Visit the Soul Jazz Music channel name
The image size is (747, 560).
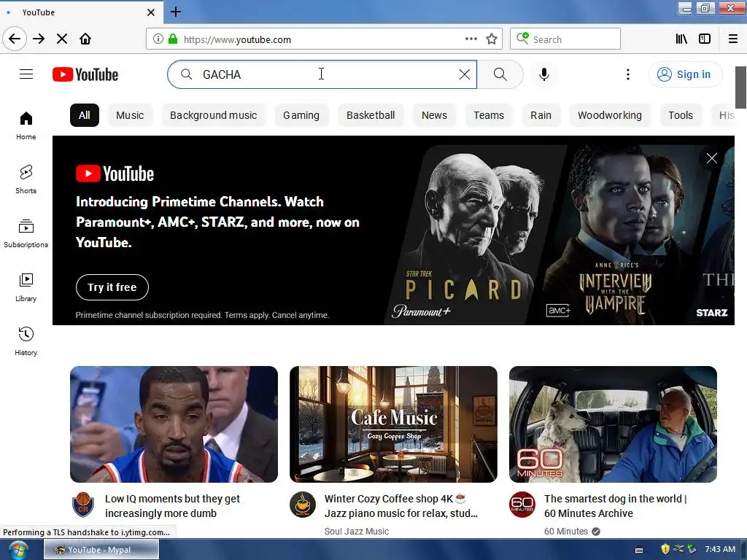click(x=356, y=532)
